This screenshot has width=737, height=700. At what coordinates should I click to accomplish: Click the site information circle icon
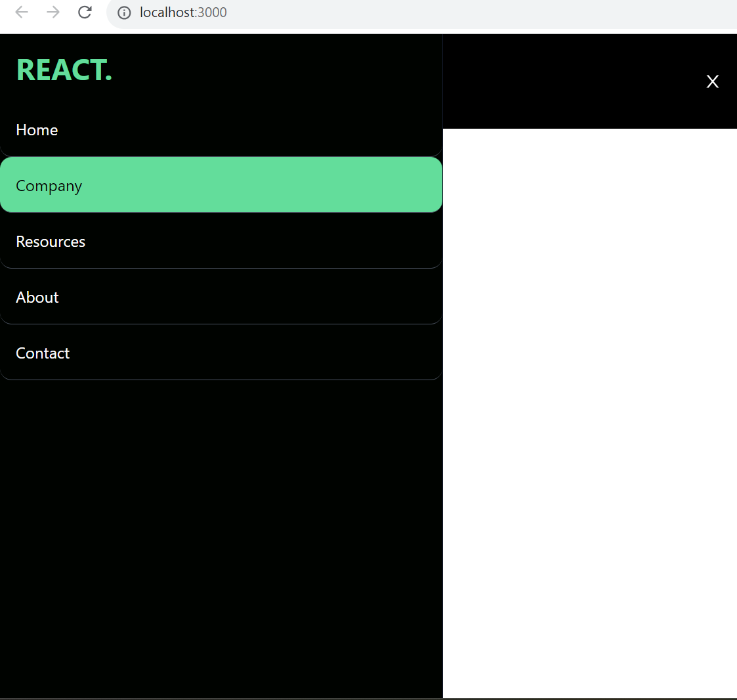click(124, 12)
